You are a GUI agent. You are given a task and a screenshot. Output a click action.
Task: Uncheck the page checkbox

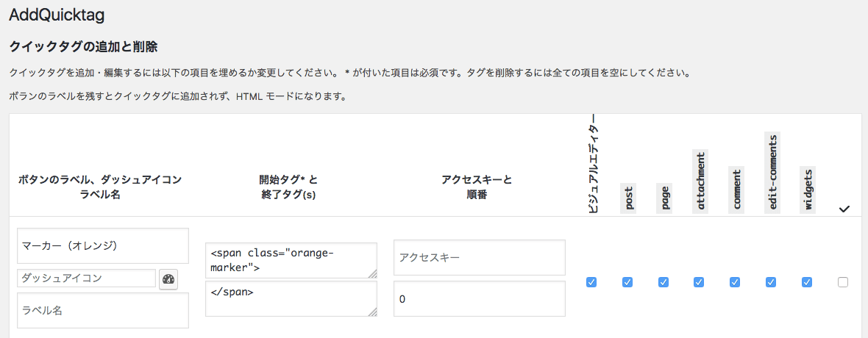(664, 282)
